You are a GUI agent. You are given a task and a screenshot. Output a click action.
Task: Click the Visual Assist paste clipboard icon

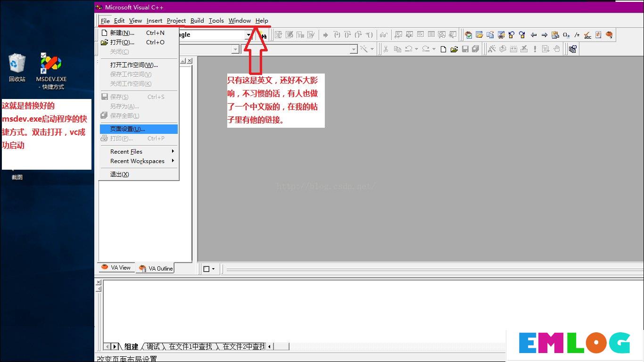point(555,35)
